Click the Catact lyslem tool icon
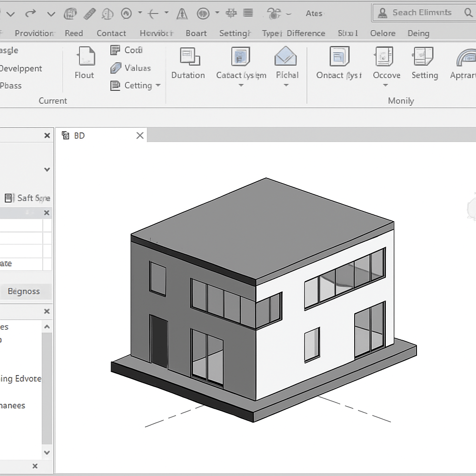This screenshot has height=476, width=476. click(x=240, y=60)
